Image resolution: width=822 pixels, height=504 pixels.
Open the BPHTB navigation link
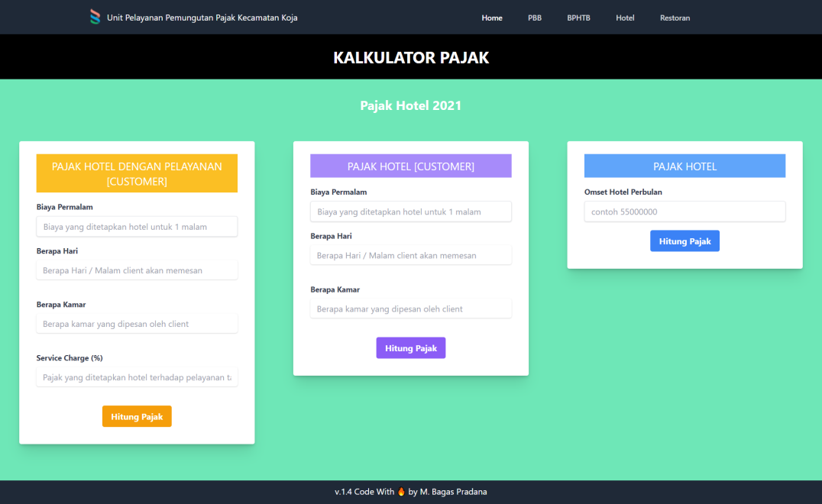(x=578, y=18)
